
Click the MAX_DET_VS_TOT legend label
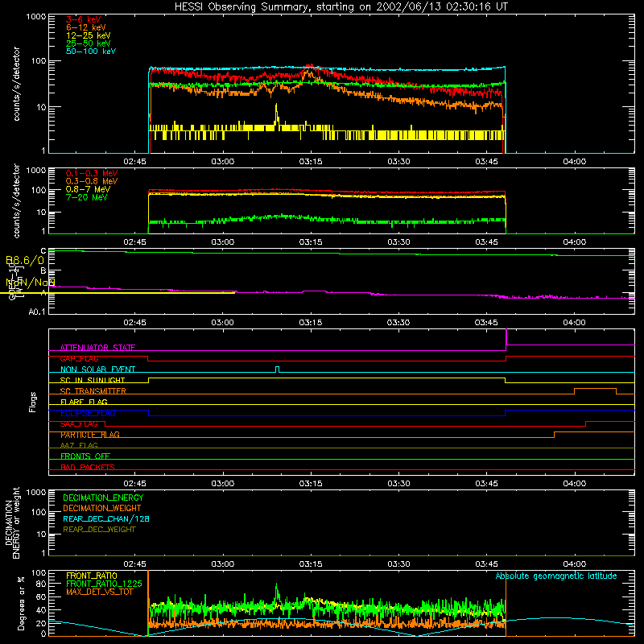pyautogui.click(x=99, y=592)
